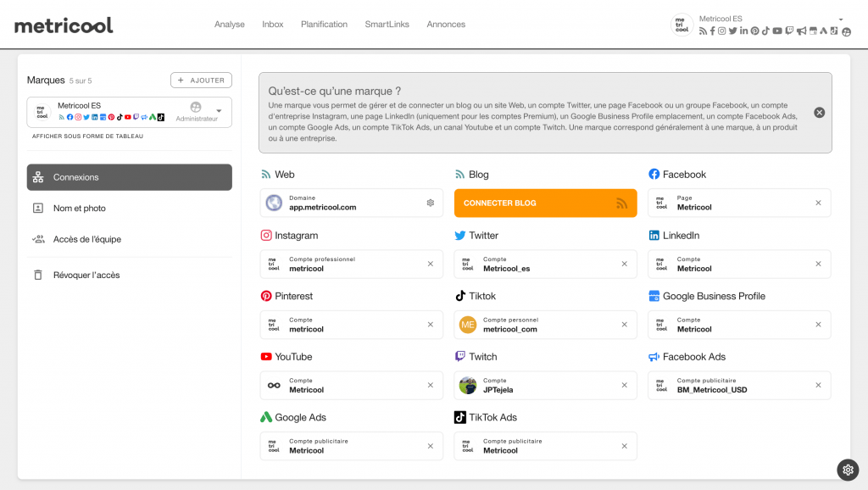The height and width of the screenshot is (490, 868).
Task: Remove the Twitter Metricool_es account
Action: point(625,264)
